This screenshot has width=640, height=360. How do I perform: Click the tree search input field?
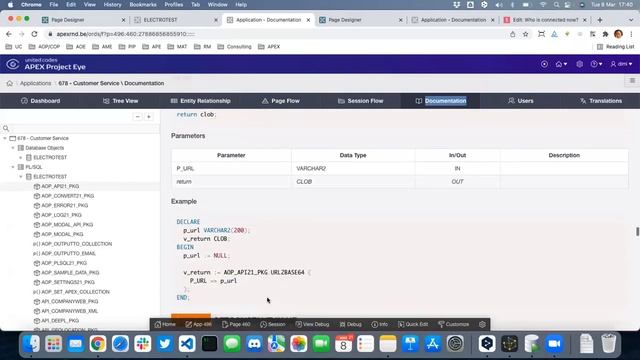[x=85, y=128]
